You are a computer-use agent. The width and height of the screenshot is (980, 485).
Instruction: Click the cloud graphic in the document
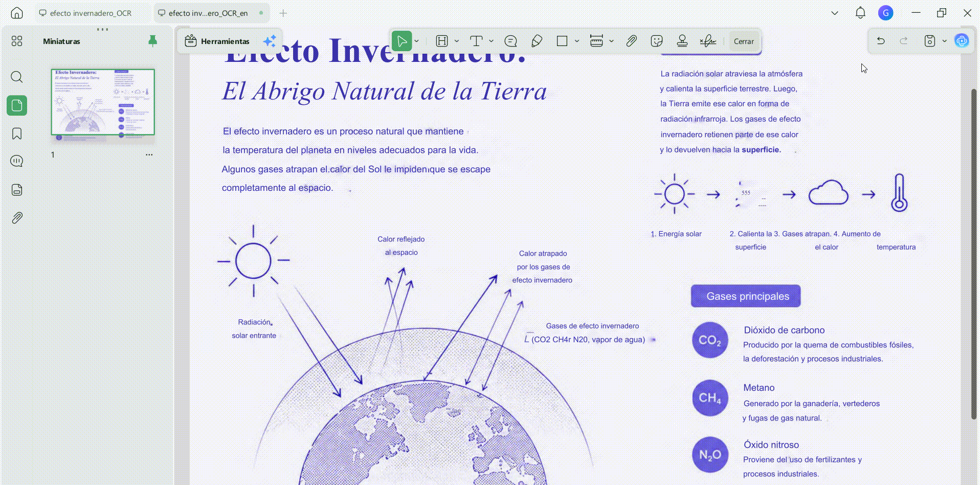coord(828,192)
